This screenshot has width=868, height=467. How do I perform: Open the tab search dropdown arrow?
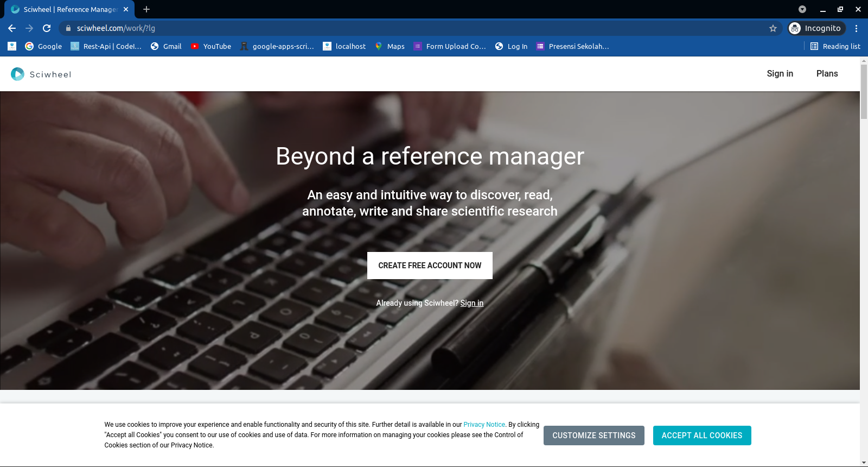802,9
